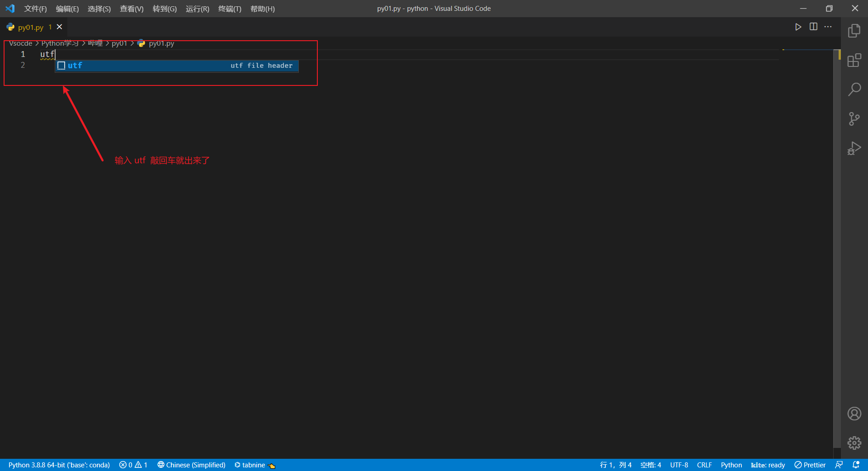Open the Explorer view in the activity bar
Viewport: 868px width, 471px height.
(854, 31)
